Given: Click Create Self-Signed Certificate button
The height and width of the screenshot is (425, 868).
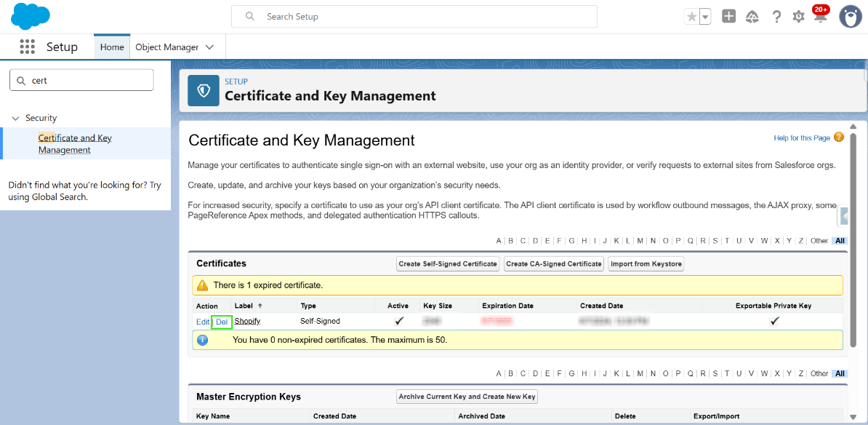Looking at the screenshot, I should (x=448, y=263).
